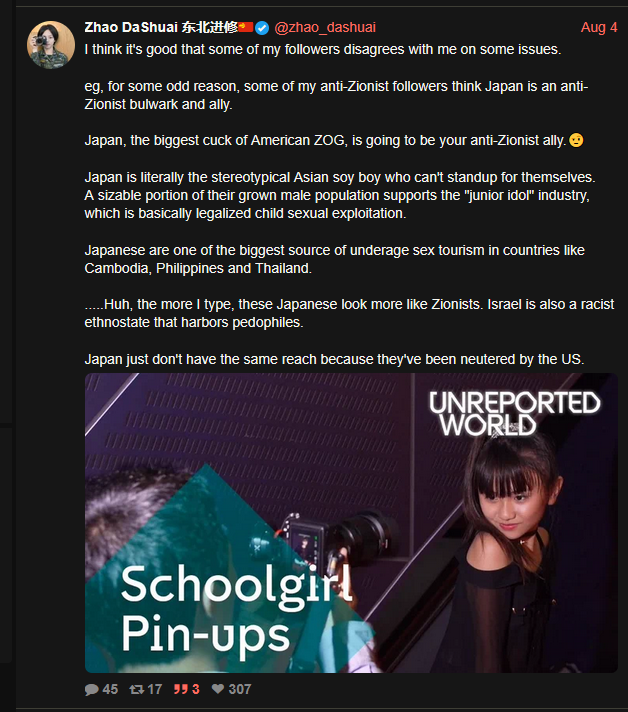Open the attached Unreported World image

click(x=351, y=523)
